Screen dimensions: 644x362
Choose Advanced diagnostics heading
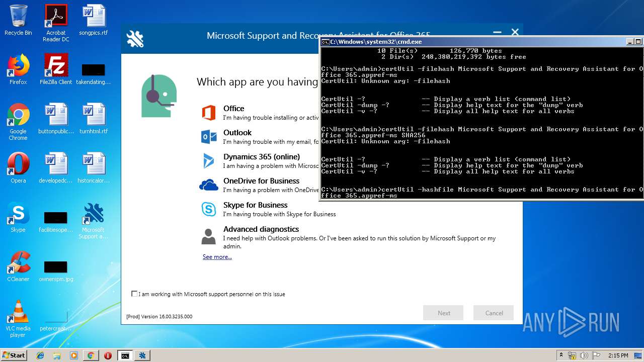tap(261, 229)
